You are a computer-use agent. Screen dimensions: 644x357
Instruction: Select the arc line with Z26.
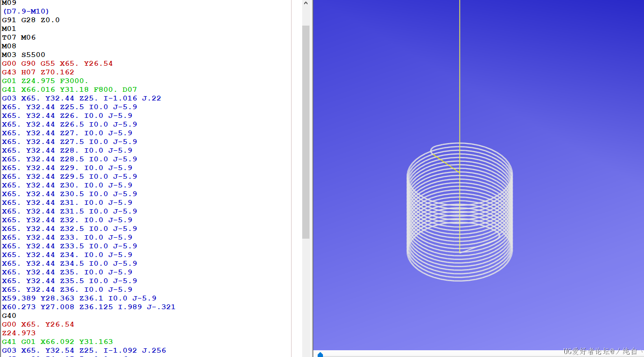67,115
